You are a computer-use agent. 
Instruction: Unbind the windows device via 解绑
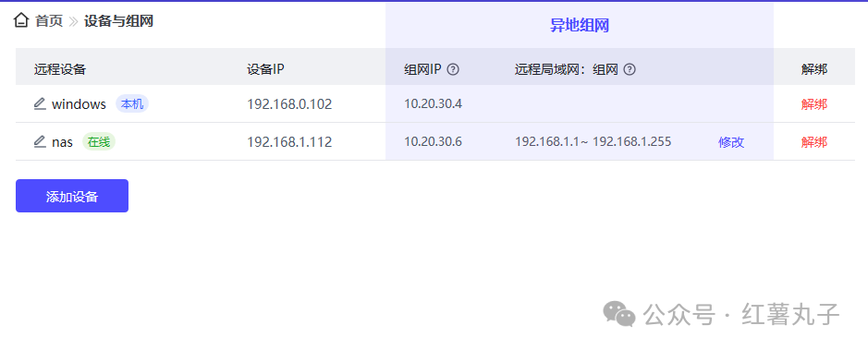[x=813, y=104]
